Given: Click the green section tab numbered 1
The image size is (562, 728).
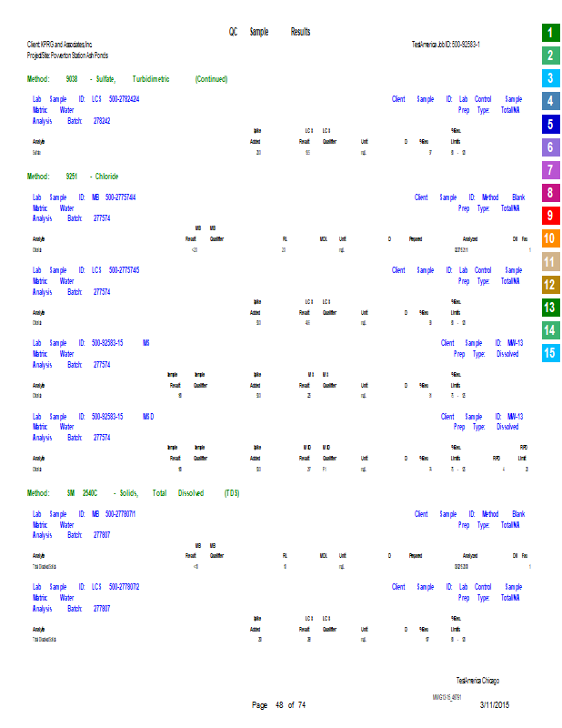Looking at the screenshot, I should click(x=549, y=33).
